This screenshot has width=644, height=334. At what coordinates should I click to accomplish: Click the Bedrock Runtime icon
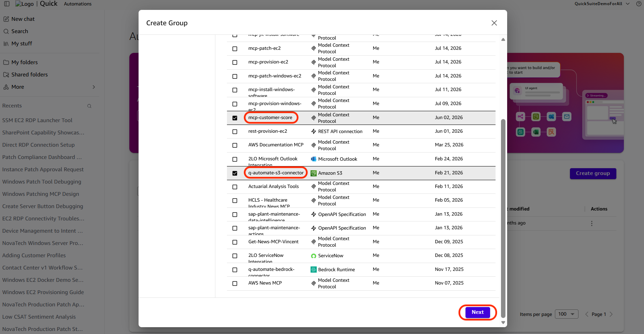[x=314, y=270]
